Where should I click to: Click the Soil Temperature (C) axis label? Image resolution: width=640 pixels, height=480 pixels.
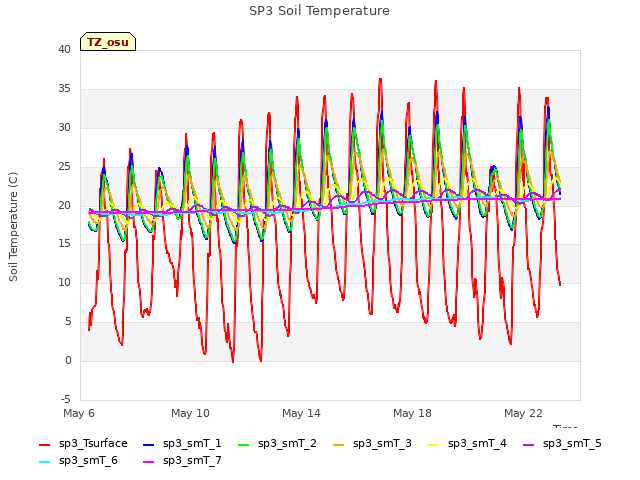point(13,227)
